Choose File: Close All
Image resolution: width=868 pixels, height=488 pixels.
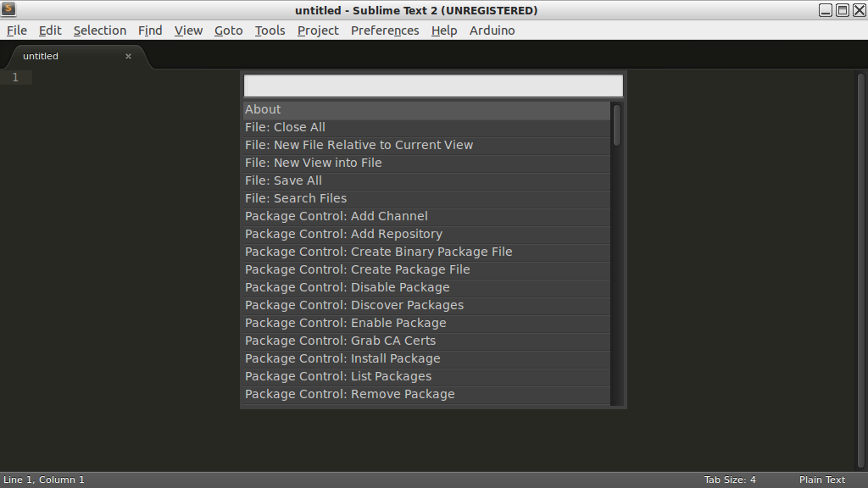427,127
